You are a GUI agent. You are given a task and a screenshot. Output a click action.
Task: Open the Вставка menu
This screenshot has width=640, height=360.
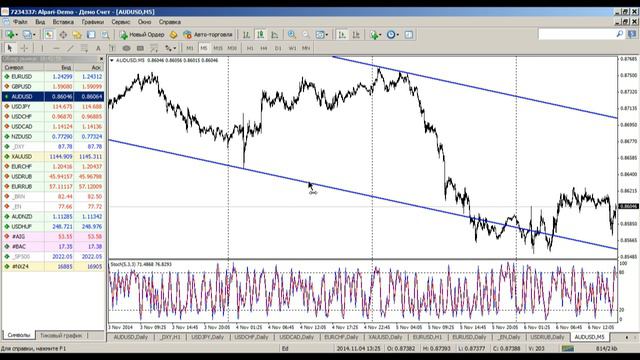63,22
